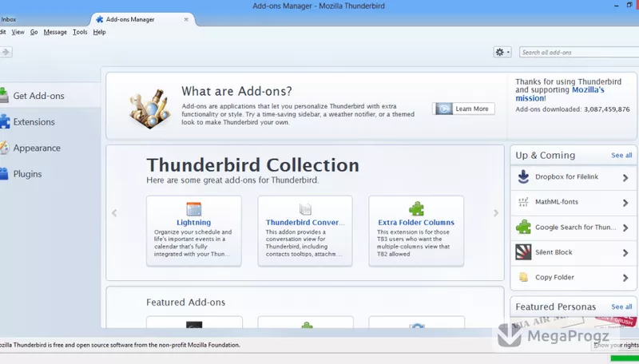Click the Extensions puzzle piece icon
This screenshot has width=639, height=364.
[5, 122]
